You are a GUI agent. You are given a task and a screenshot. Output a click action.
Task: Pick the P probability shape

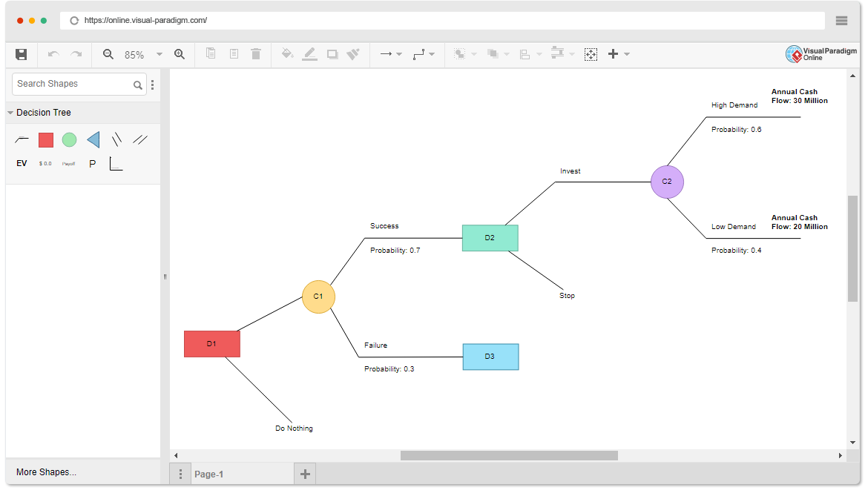93,164
